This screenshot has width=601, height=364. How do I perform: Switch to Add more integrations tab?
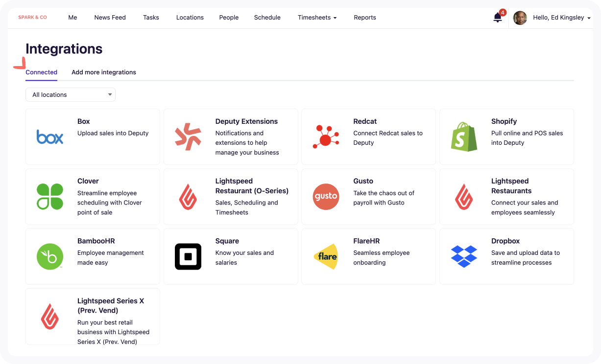(x=104, y=72)
